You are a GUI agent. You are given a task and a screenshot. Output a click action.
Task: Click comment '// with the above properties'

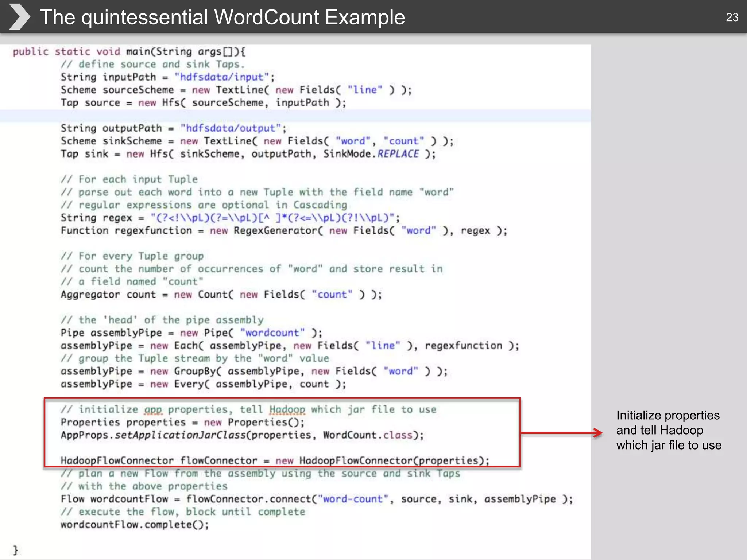tap(144, 486)
